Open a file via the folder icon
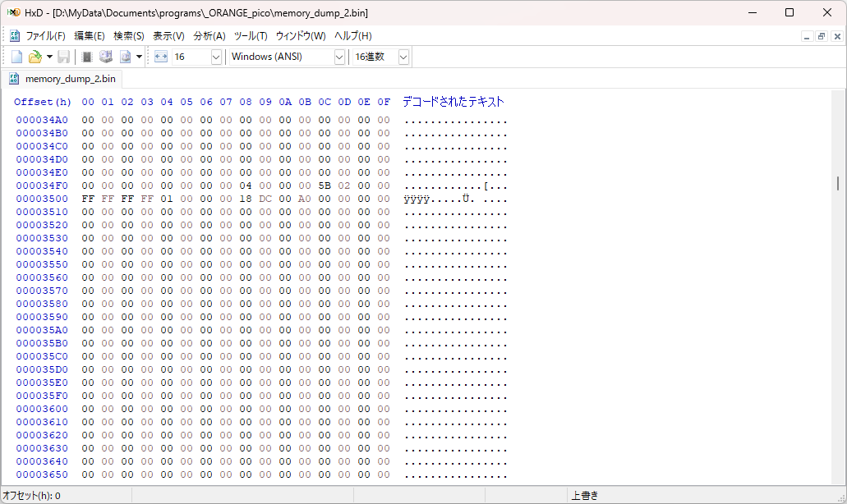Screen dimensions: 847x504 (35, 57)
